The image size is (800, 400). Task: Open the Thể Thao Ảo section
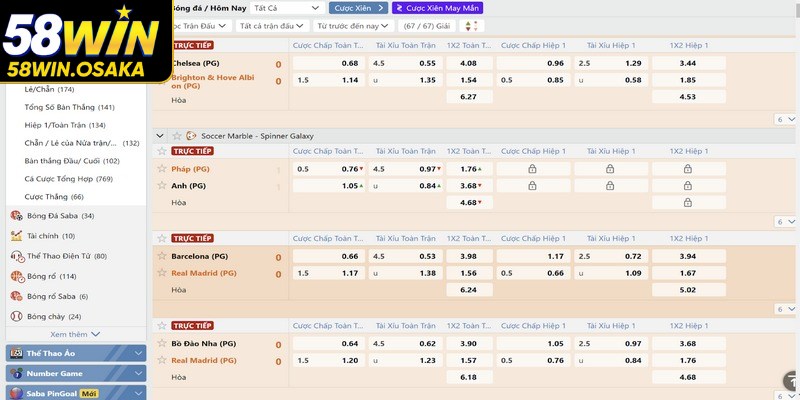pyautogui.click(x=75, y=354)
